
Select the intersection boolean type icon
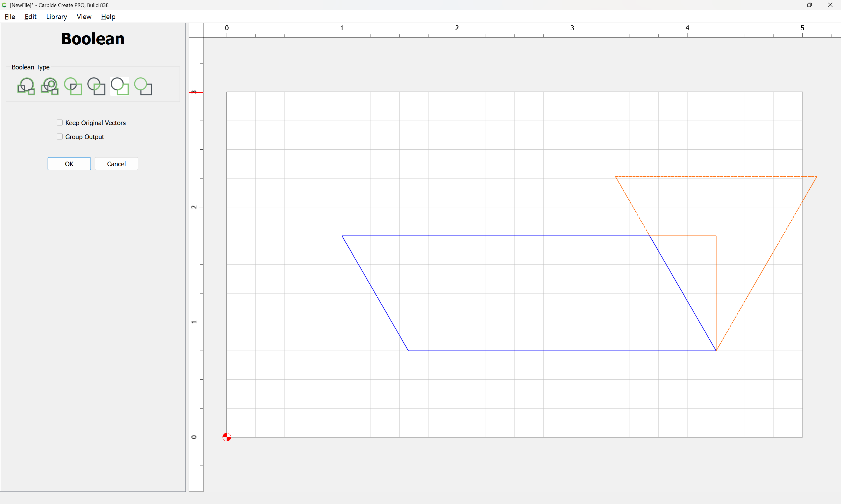96,86
